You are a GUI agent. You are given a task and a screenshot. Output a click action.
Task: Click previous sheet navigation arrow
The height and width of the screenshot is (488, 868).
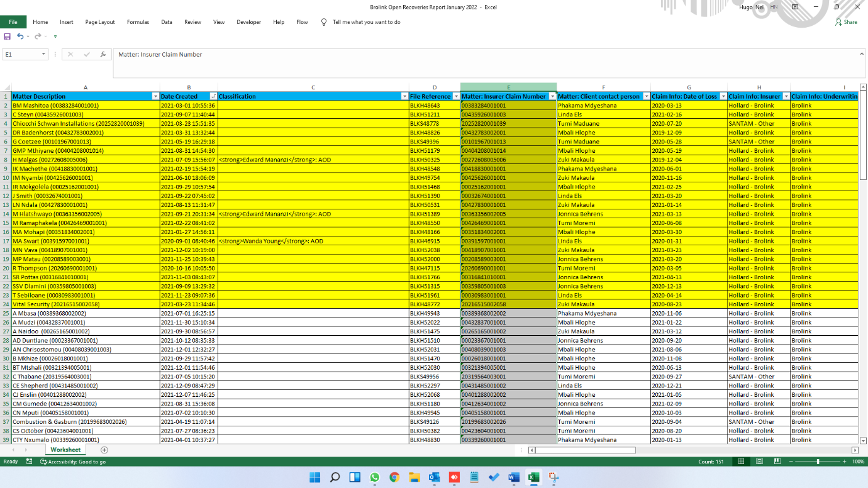pos(14,450)
